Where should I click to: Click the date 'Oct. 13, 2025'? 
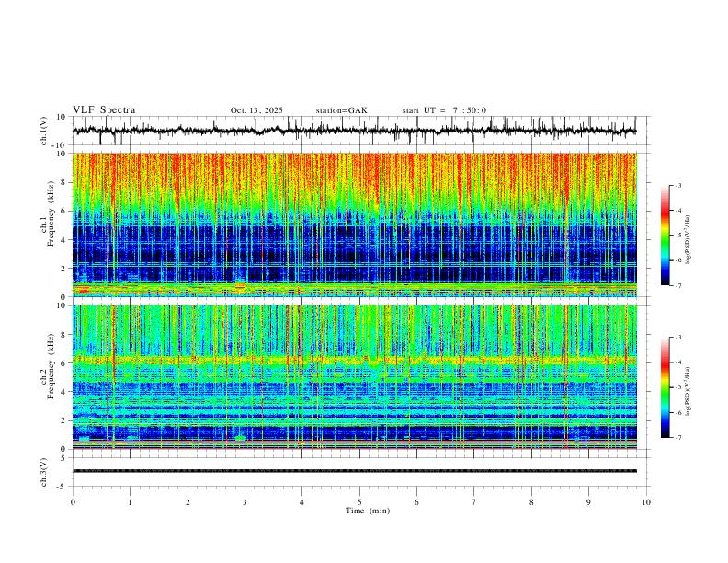point(256,110)
